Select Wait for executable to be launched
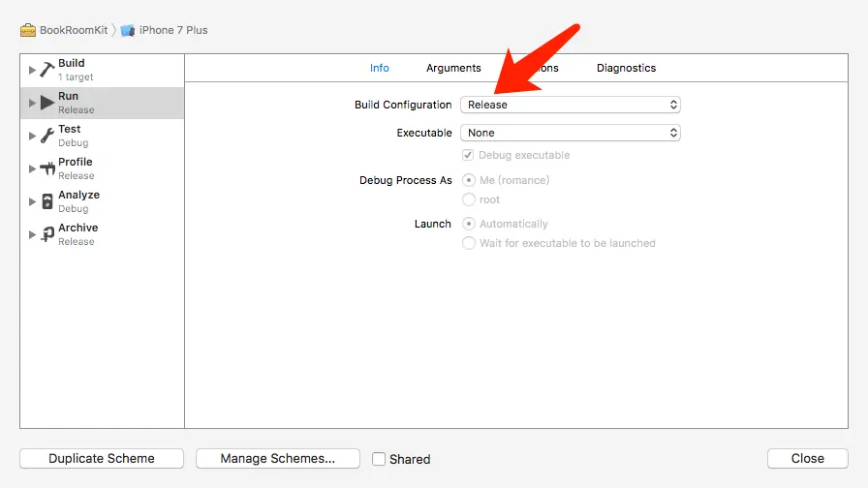868x488 pixels. tap(469, 243)
